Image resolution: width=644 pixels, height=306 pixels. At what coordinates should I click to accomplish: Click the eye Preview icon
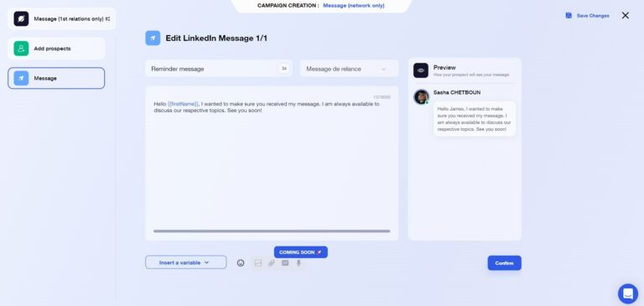point(421,70)
